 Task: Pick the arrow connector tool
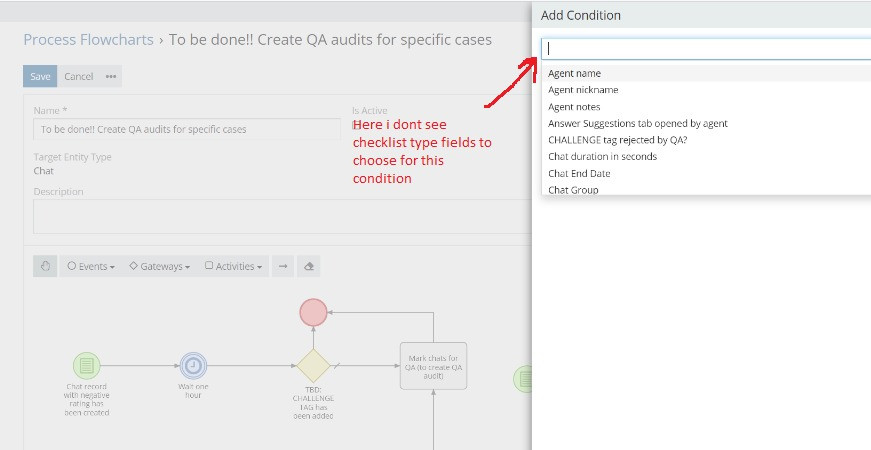click(283, 266)
